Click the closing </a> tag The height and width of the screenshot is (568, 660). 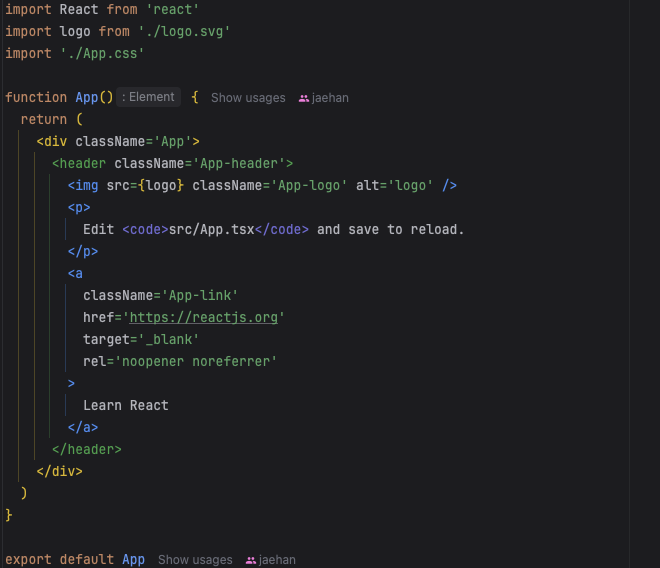(x=83, y=427)
